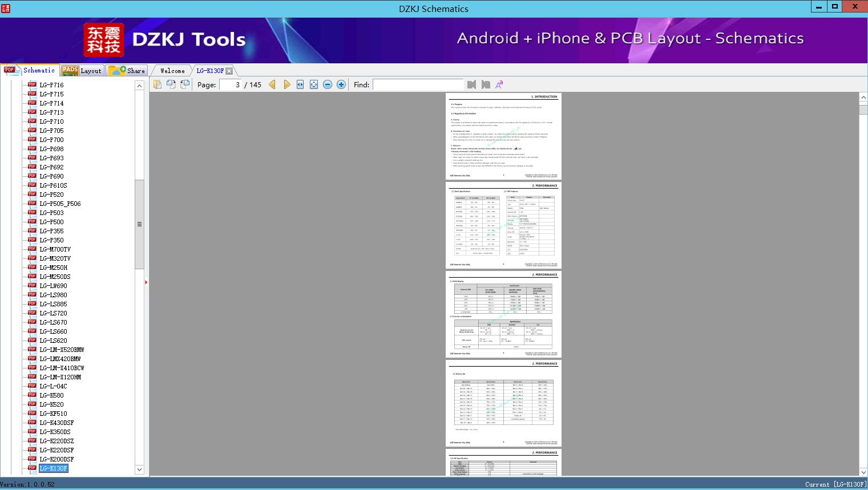Open LG-M700TV schematic
The height and width of the screenshot is (490, 868).
[55, 249]
